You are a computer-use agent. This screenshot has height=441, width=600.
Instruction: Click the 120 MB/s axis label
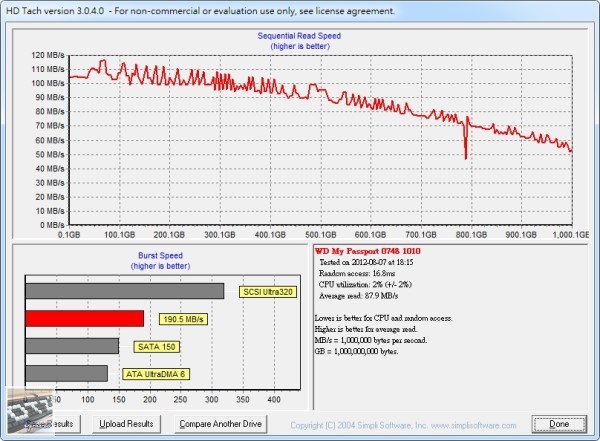(48, 55)
